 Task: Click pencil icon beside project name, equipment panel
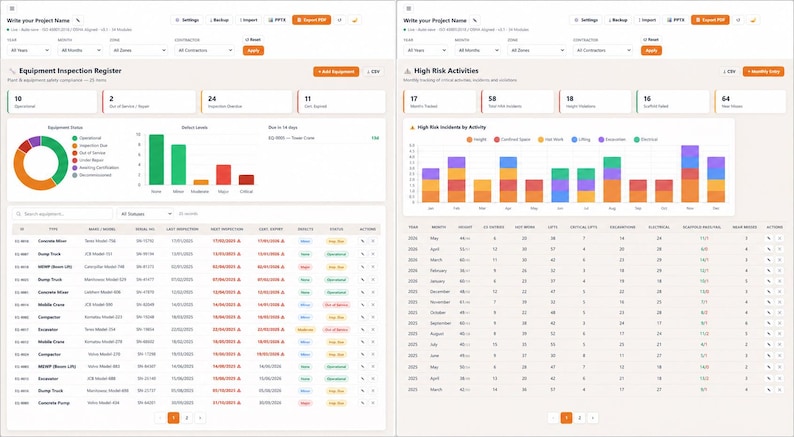(78, 20)
